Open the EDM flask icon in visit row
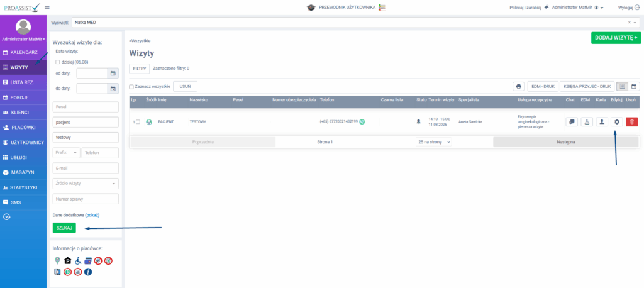644x288 pixels. 586,121
